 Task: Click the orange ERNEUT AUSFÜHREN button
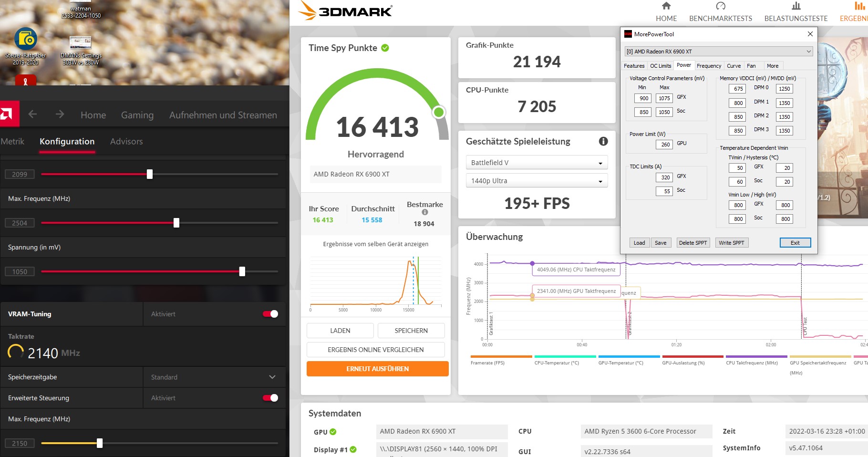point(378,369)
